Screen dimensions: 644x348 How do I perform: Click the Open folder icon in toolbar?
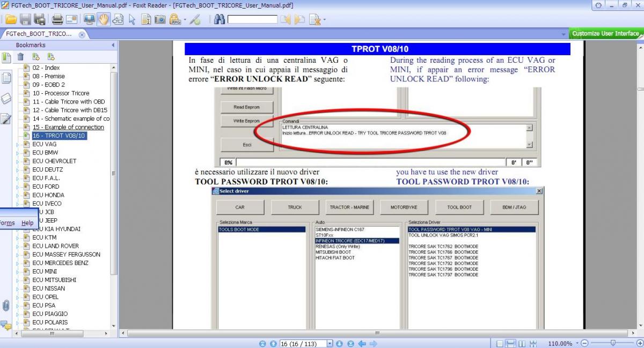(x=11, y=20)
